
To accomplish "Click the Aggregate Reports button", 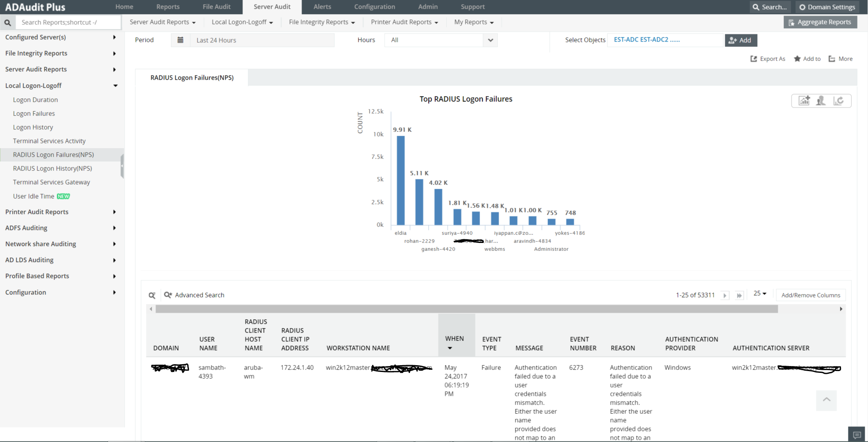I will pos(820,22).
